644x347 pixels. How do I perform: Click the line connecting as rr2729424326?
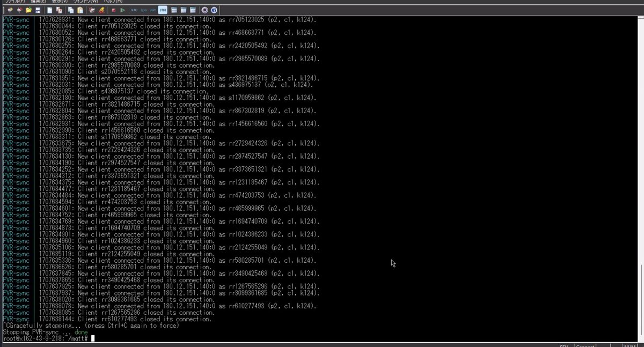tap(161, 143)
